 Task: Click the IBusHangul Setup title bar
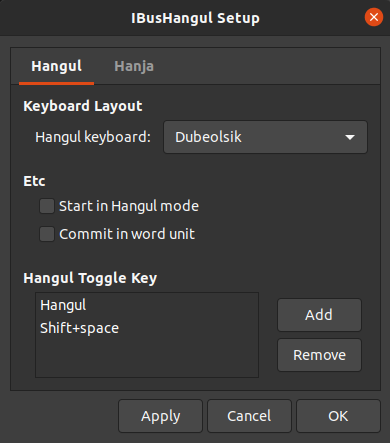(195, 18)
